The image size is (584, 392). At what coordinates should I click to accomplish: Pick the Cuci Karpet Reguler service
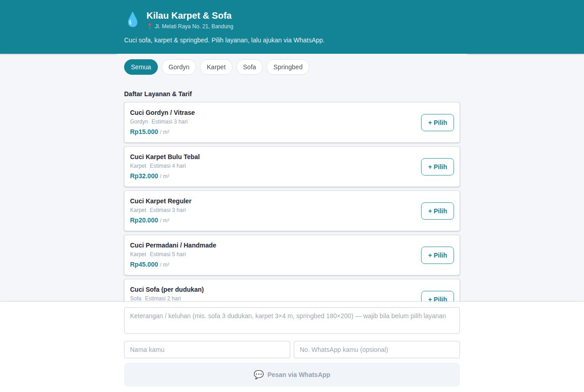tap(438, 211)
